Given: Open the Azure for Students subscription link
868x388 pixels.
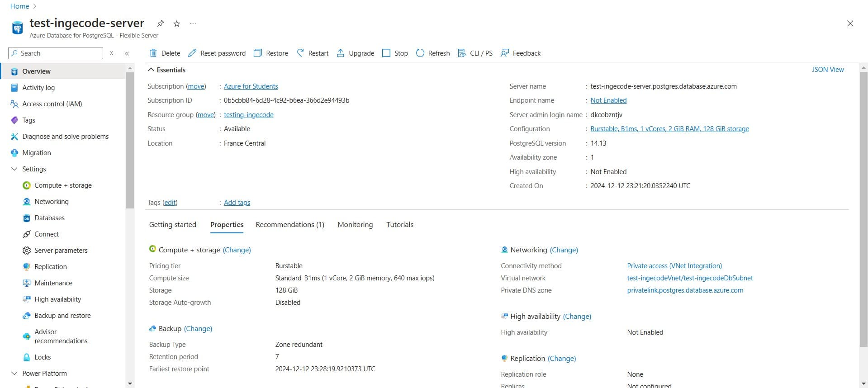Looking at the screenshot, I should point(251,86).
